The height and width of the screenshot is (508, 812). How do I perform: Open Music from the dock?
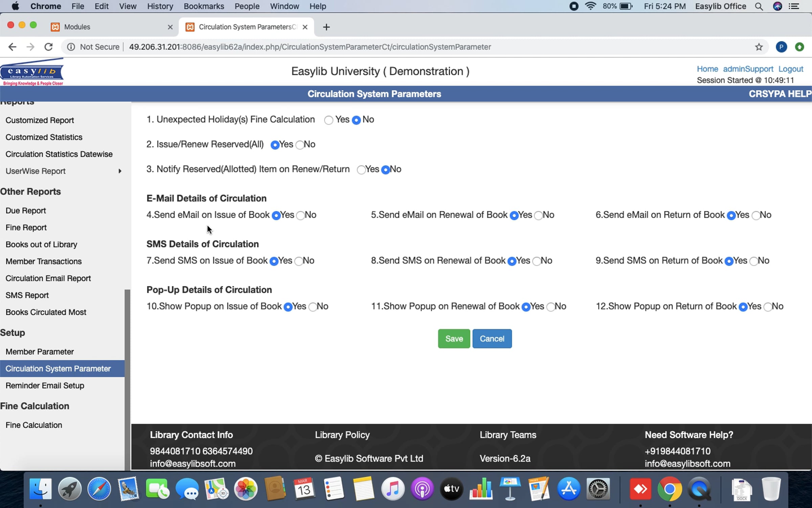[x=393, y=489]
